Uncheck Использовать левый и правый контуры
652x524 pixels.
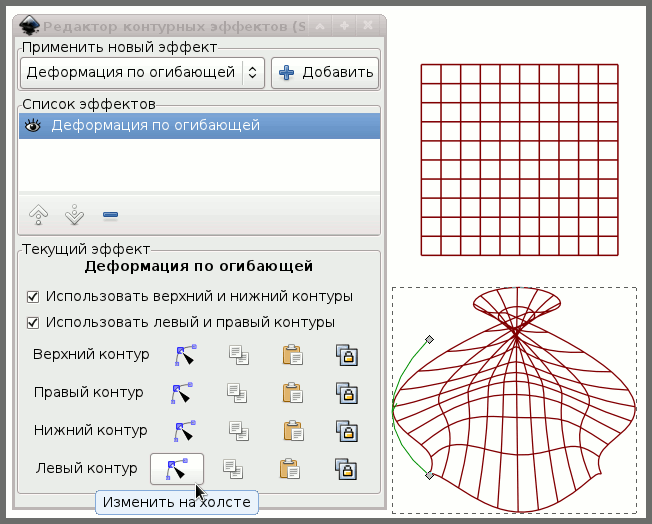point(33,323)
